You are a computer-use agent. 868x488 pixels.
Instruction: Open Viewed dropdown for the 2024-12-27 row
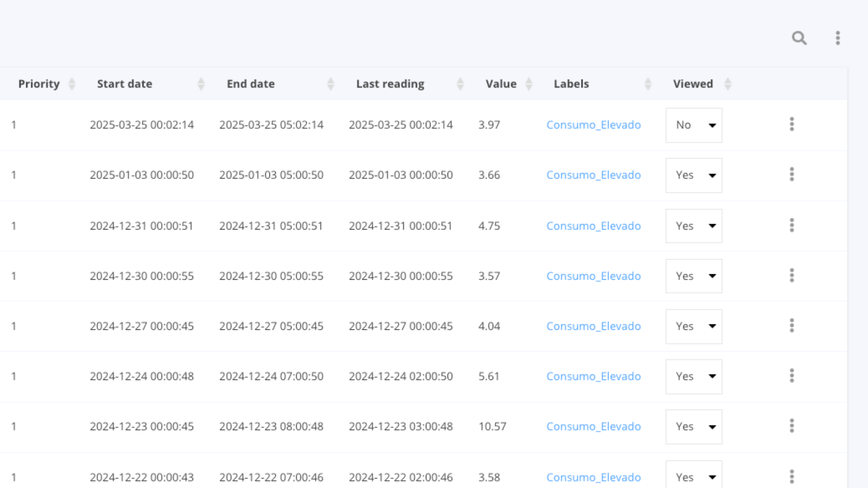(694, 326)
